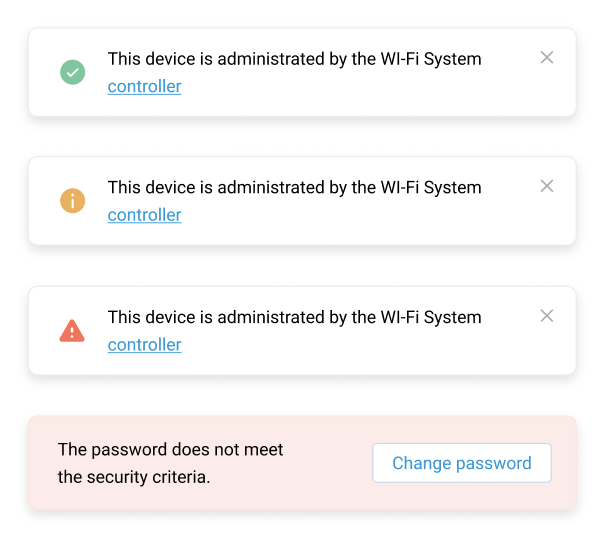Click "the security criteria." text line
The width and height of the screenshot is (605, 541).
tap(134, 477)
